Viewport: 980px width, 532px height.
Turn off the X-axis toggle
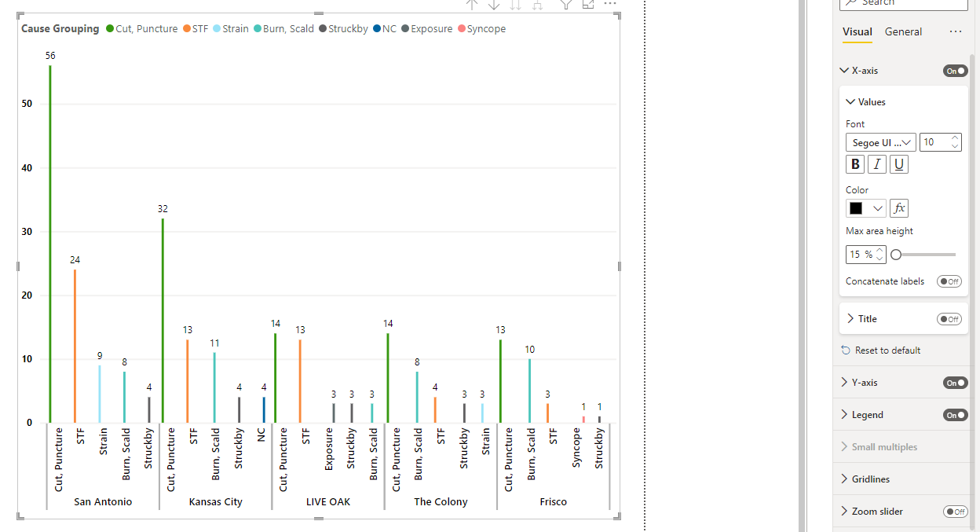point(956,71)
